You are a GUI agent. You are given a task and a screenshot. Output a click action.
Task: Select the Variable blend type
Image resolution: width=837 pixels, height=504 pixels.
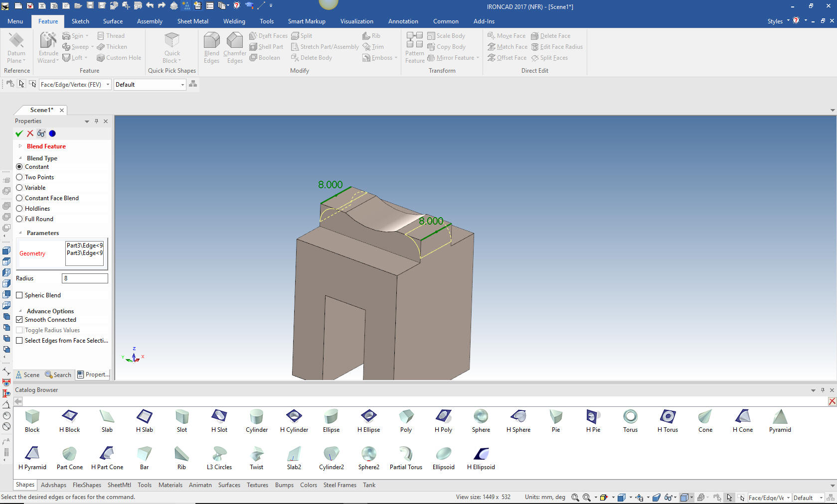click(19, 188)
